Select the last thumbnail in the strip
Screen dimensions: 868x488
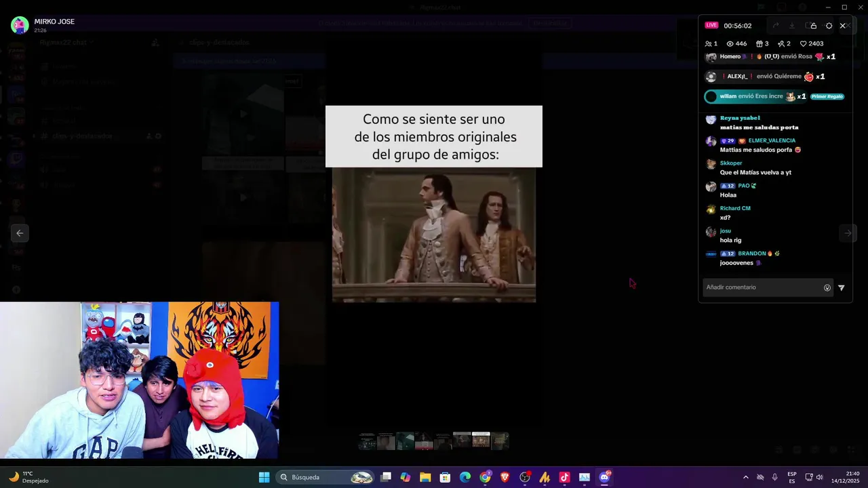point(500,441)
